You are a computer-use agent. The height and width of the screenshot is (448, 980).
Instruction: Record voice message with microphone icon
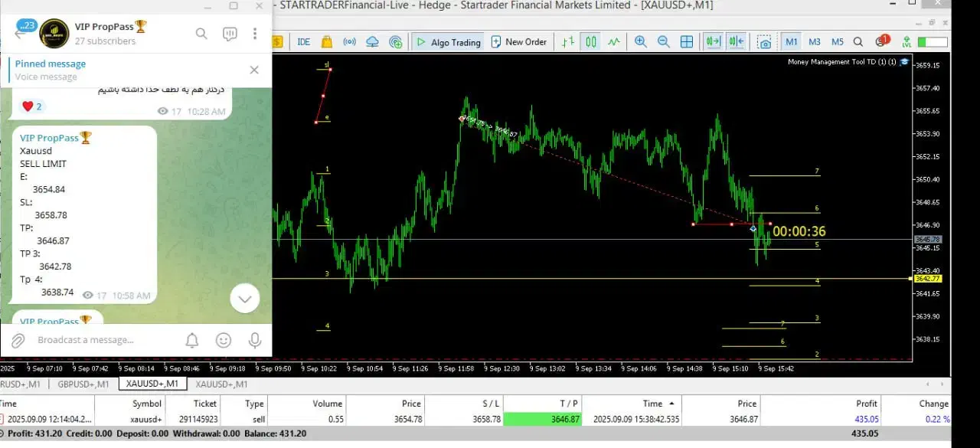pyautogui.click(x=253, y=340)
